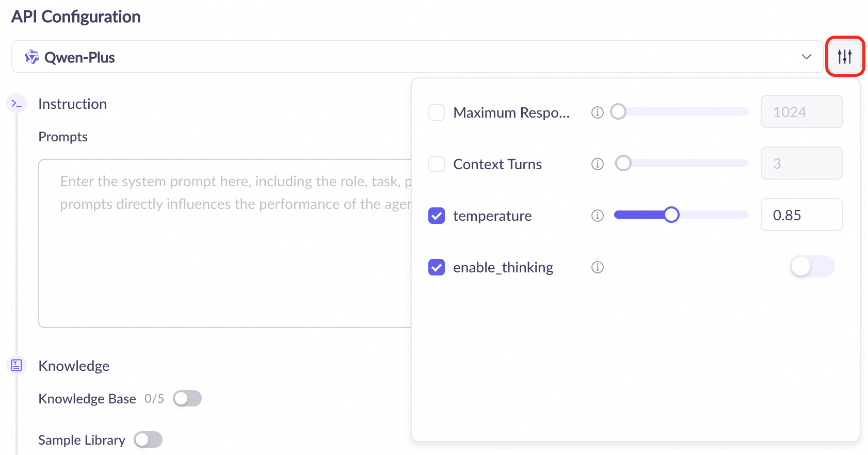The width and height of the screenshot is (868, 455).
Task: Click the temperature slider handle
Action: 671,215
